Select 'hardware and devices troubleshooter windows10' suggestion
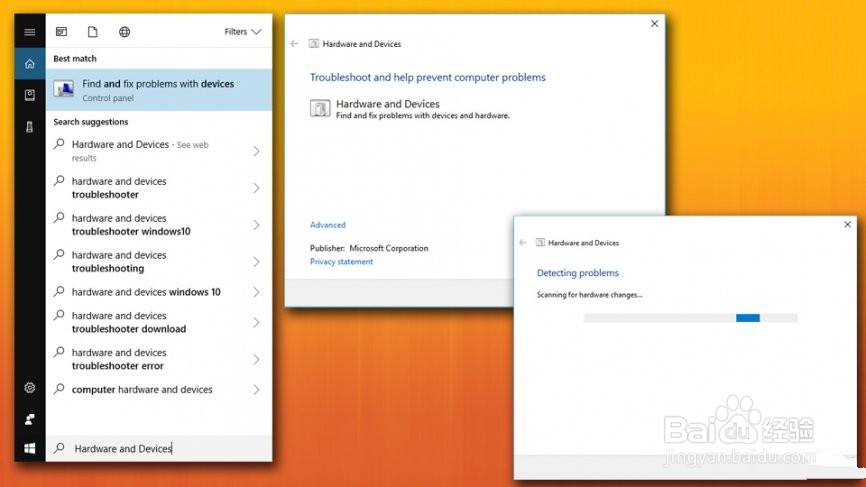This screenshot has height=487, width=866. click(x=159, y=225)
